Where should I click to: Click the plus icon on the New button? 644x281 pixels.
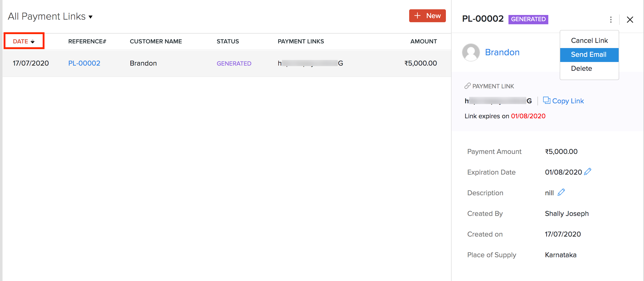(417, 15)
